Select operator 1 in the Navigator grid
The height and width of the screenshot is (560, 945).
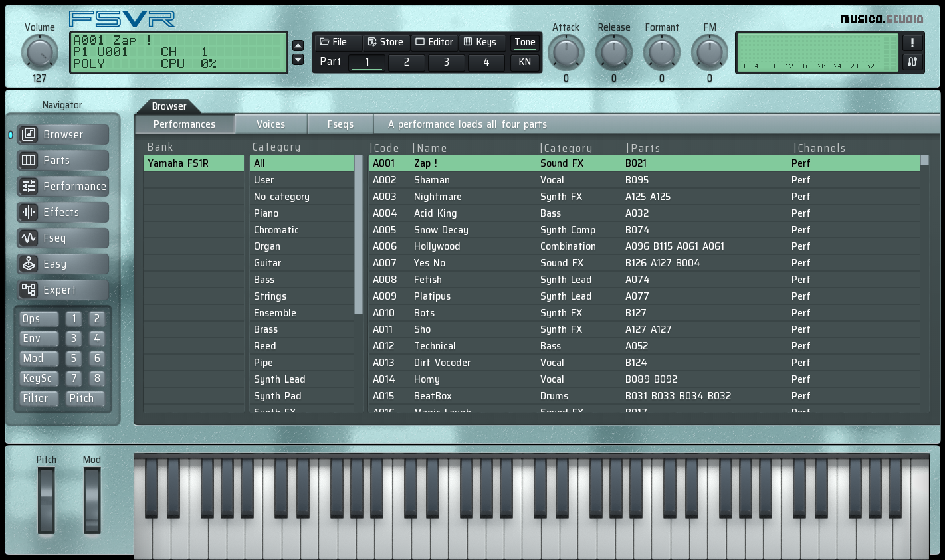[x=74, y=319]
